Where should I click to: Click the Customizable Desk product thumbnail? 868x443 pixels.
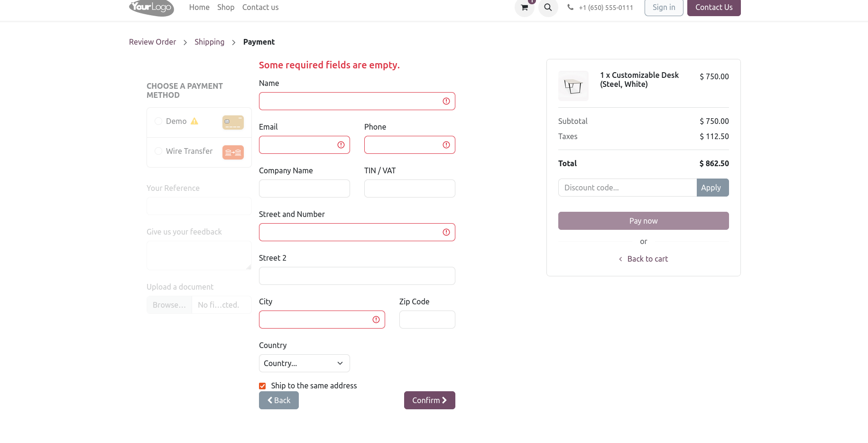pyautogui.click(x=573, y=86)
